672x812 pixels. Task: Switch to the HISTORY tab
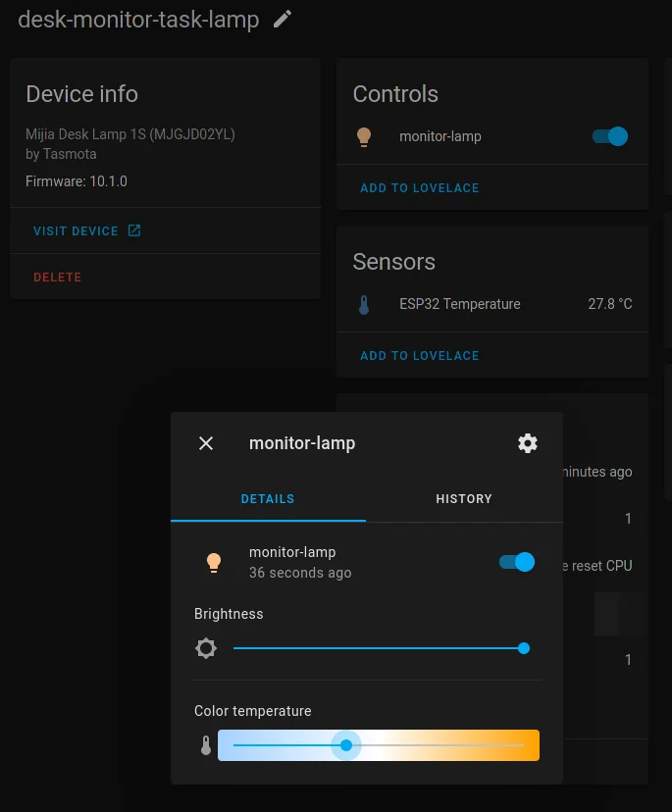coord(464,499)
